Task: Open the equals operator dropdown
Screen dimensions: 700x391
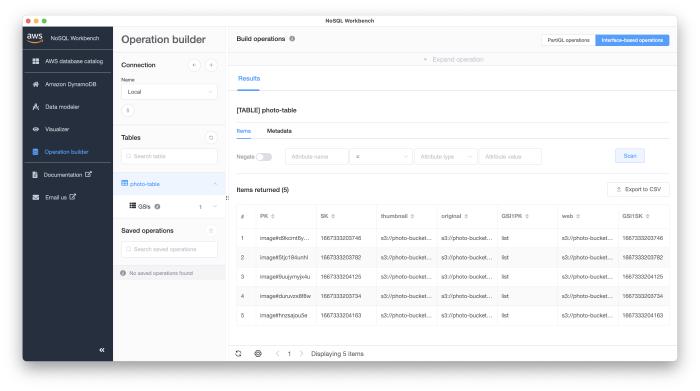Action: click(381, 157)
